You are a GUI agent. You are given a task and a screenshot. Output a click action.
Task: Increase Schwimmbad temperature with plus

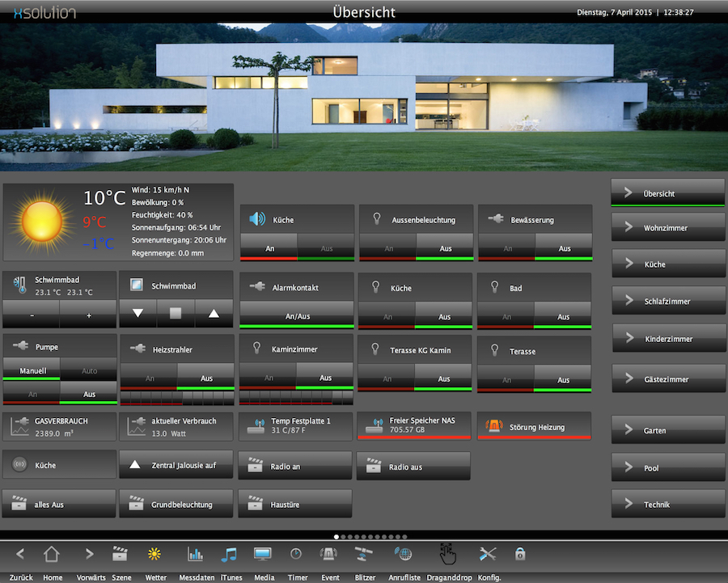point(88,315)
